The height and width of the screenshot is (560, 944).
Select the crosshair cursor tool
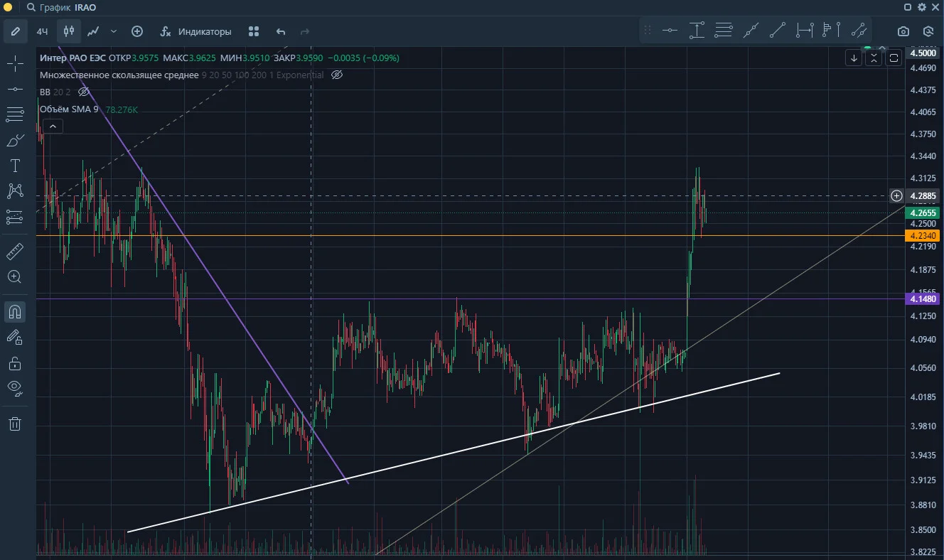14,65
